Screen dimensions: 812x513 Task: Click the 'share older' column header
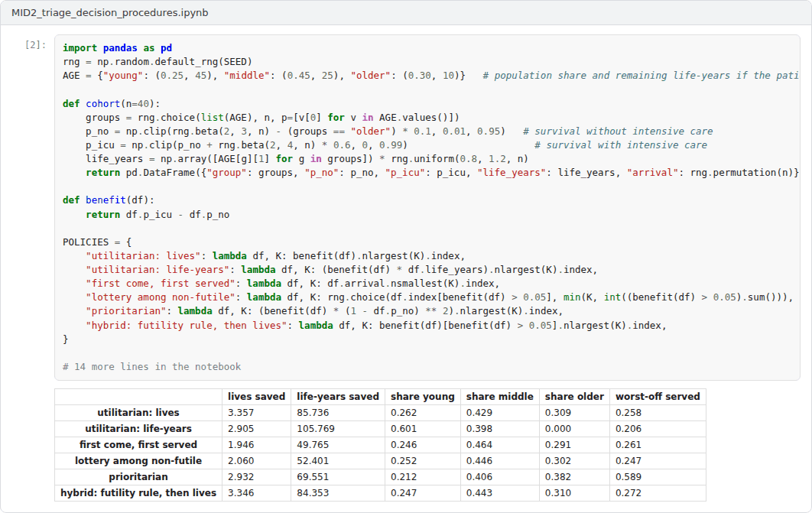coord(574,397)
